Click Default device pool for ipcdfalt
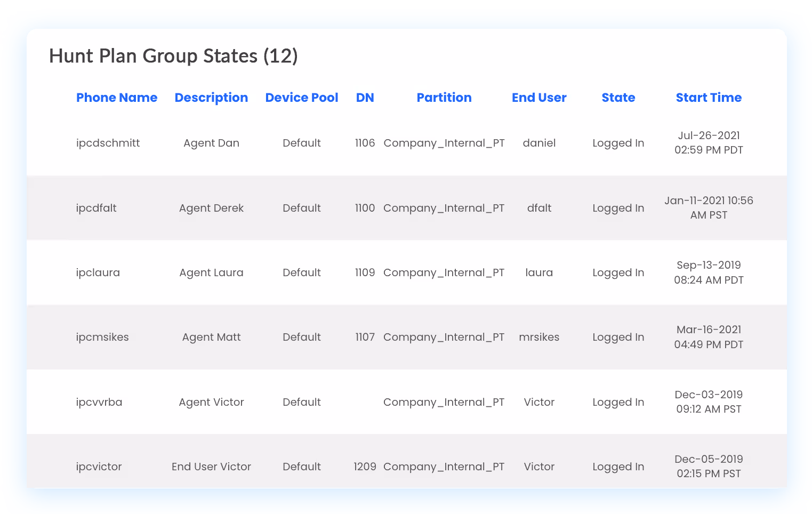This screenshot has height=514, width=812. (302, 208)
